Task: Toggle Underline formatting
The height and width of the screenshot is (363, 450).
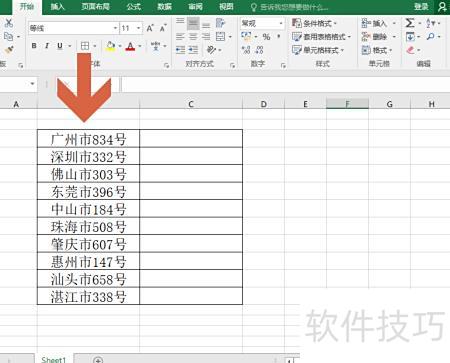Action: click(x=60, y=46)
